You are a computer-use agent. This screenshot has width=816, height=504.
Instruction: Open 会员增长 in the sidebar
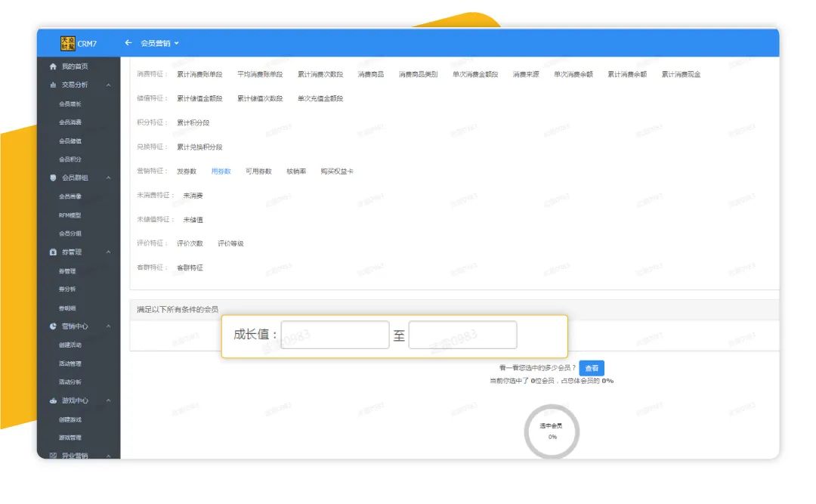point(70,104)
